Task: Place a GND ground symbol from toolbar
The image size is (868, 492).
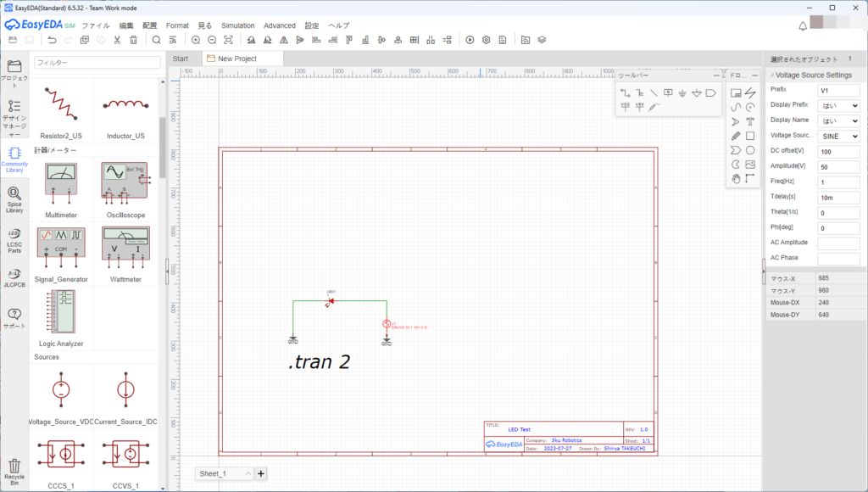Action: click(682, 93)
